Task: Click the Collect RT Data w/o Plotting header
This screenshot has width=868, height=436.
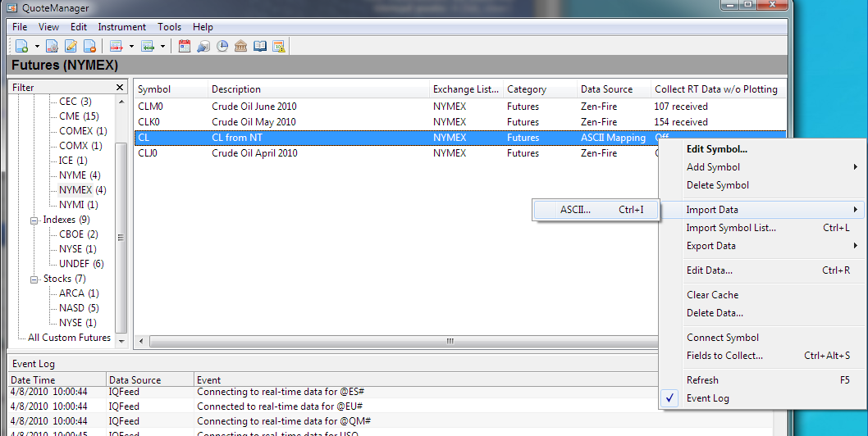Action: (718, 89)
